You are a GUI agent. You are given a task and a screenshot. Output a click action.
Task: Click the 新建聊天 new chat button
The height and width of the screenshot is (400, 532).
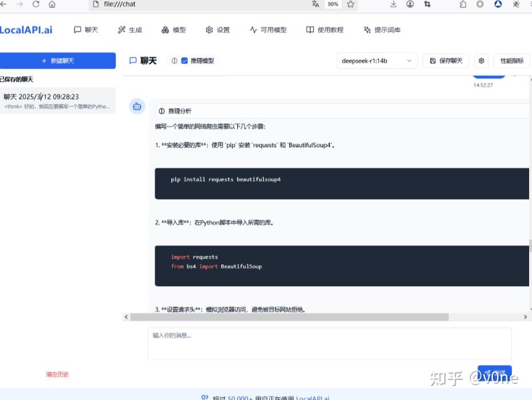(x=58, y=61)
